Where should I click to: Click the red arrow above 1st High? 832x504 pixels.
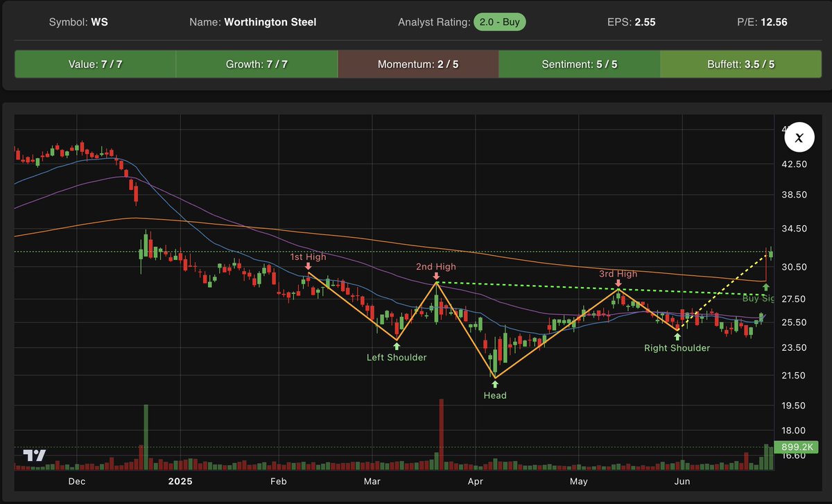(x=308, y=266)
